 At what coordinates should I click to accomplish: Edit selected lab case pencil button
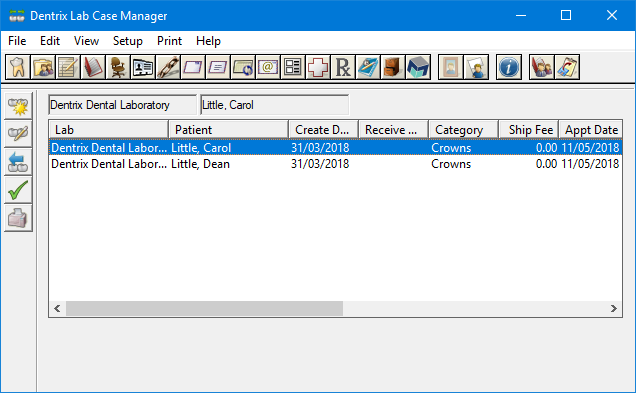tap(18, 133)
